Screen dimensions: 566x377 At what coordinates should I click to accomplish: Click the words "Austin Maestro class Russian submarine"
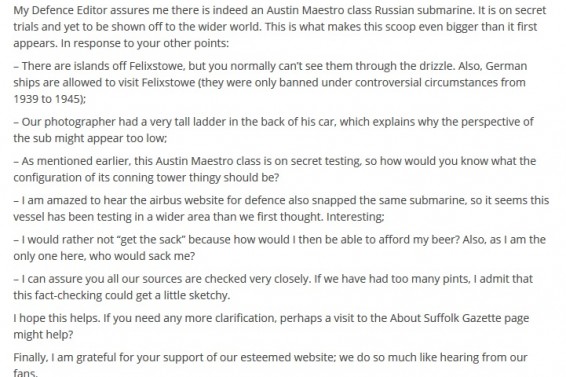pyautogui.click(x=370, y=10)
